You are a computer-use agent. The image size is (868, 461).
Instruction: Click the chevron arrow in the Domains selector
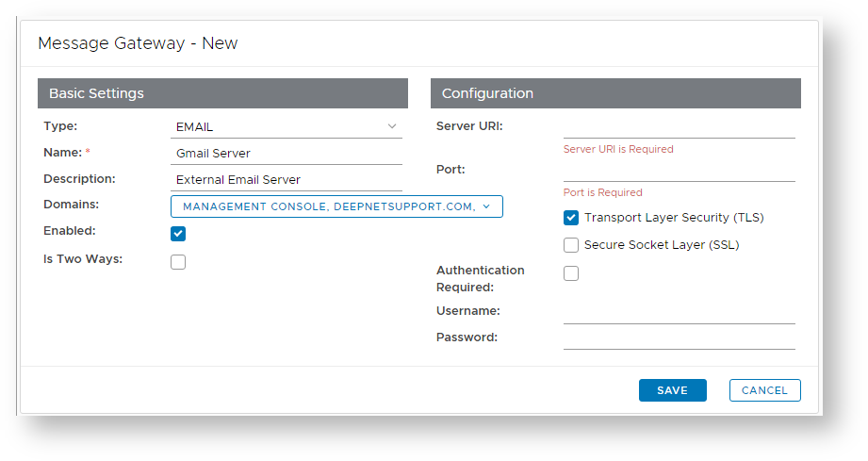click(486, 206)
